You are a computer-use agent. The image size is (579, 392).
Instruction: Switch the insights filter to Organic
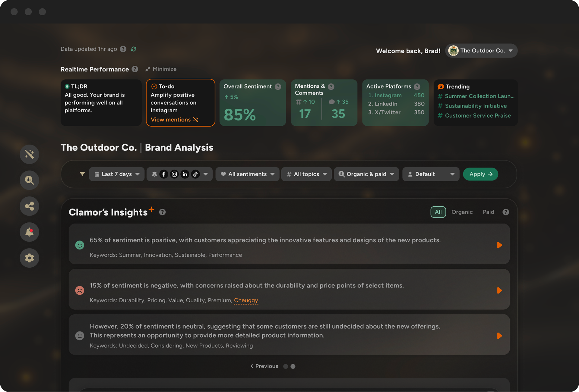tap(462, 212)
